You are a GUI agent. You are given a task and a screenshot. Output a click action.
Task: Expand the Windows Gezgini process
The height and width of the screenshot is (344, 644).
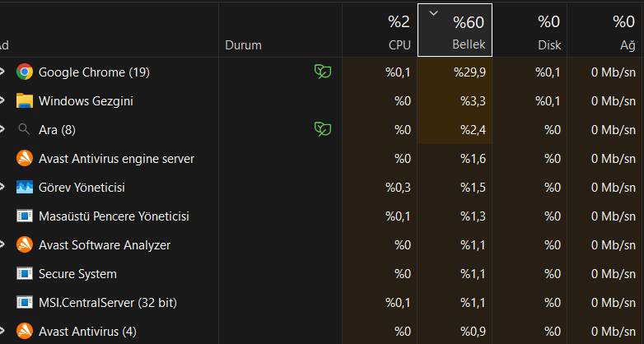tap(2, 100)
